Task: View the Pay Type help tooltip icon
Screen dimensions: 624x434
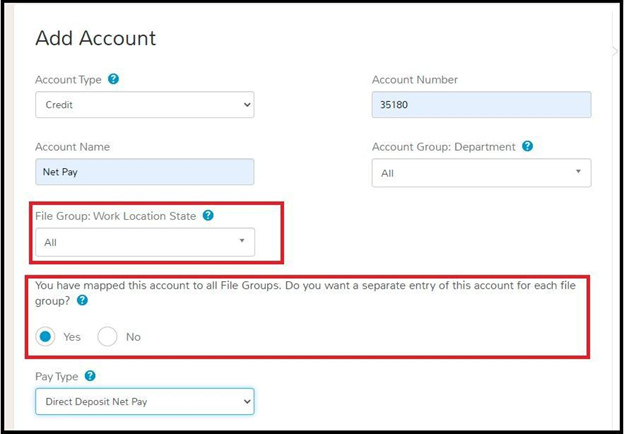Action: (90, 376)
